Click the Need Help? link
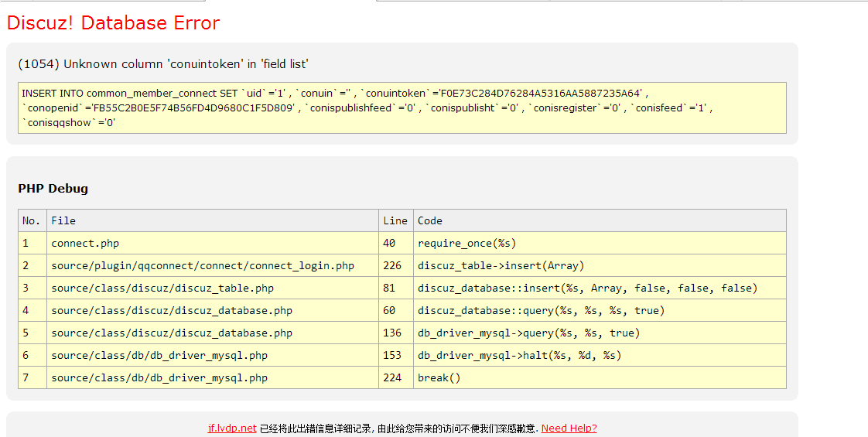The width and height of the screenshot is (868, 437). [x=569, y=428]
